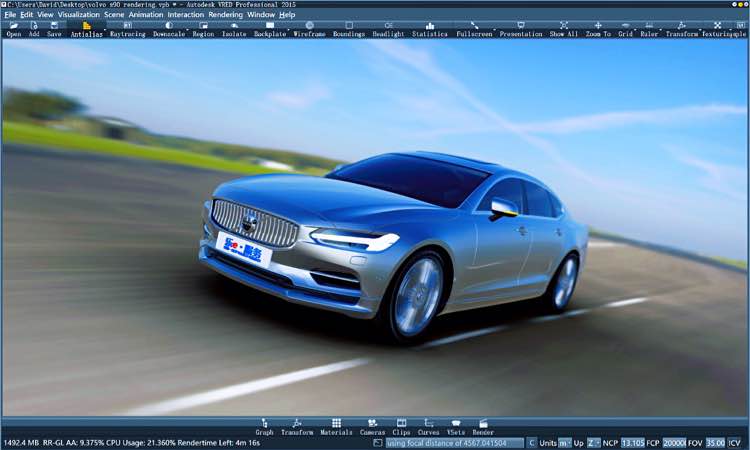
Task: Click the C button in status bar
Action: pos(531,443)
